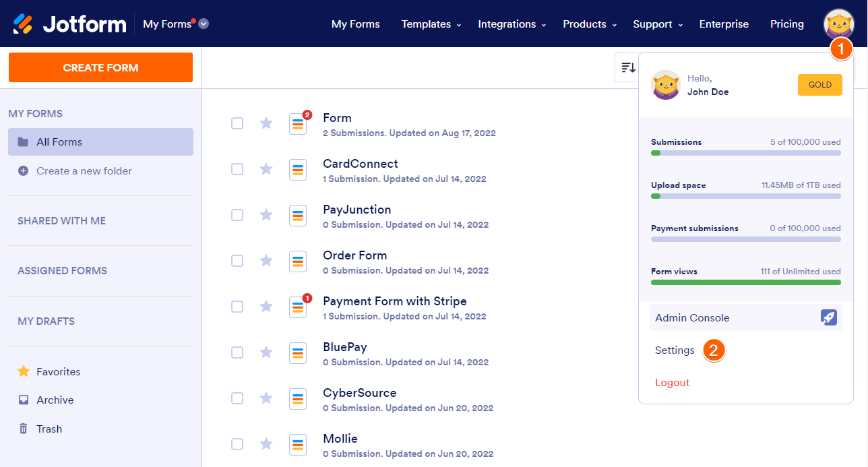Select Payment Form with Stripe checkbox
Screen dimensions: 868x467
point(237,307)
